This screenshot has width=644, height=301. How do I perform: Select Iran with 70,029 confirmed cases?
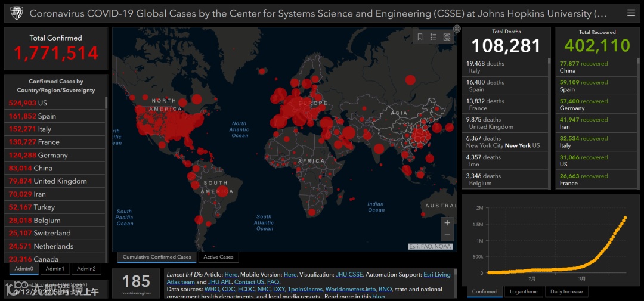pos(56,194)
